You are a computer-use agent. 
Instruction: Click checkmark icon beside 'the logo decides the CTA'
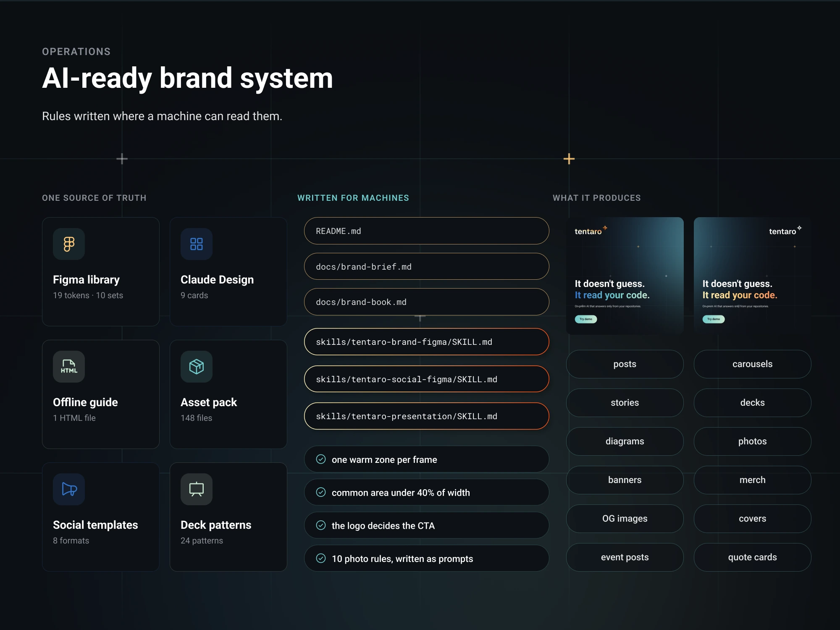point(321,525)
